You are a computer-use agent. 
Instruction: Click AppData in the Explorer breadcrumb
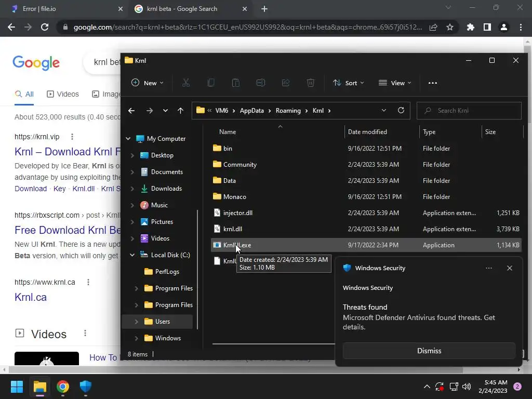click(252, 111)
